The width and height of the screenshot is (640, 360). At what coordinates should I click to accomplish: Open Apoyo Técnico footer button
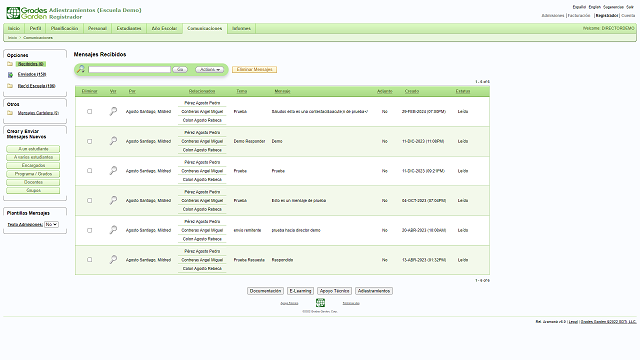[x=334, y=291]
